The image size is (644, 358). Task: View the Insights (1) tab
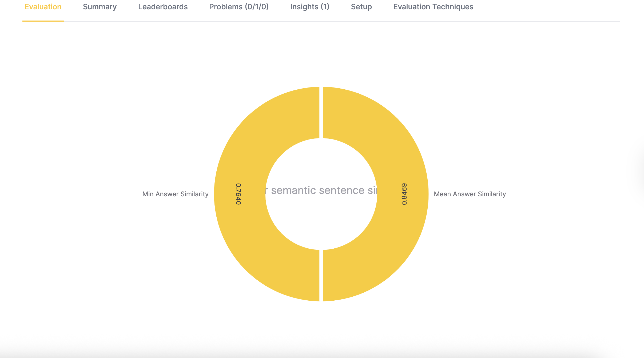[x=310, y=7]
